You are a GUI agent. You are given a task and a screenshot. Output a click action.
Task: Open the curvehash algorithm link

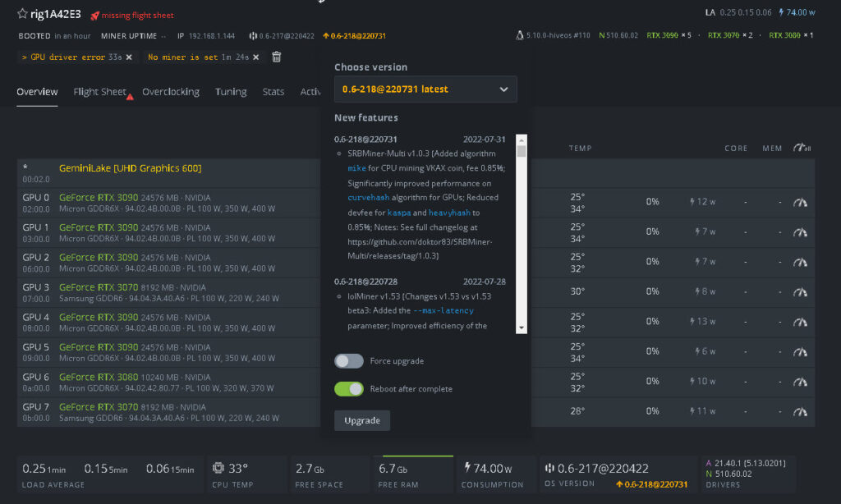coord(369,197)
